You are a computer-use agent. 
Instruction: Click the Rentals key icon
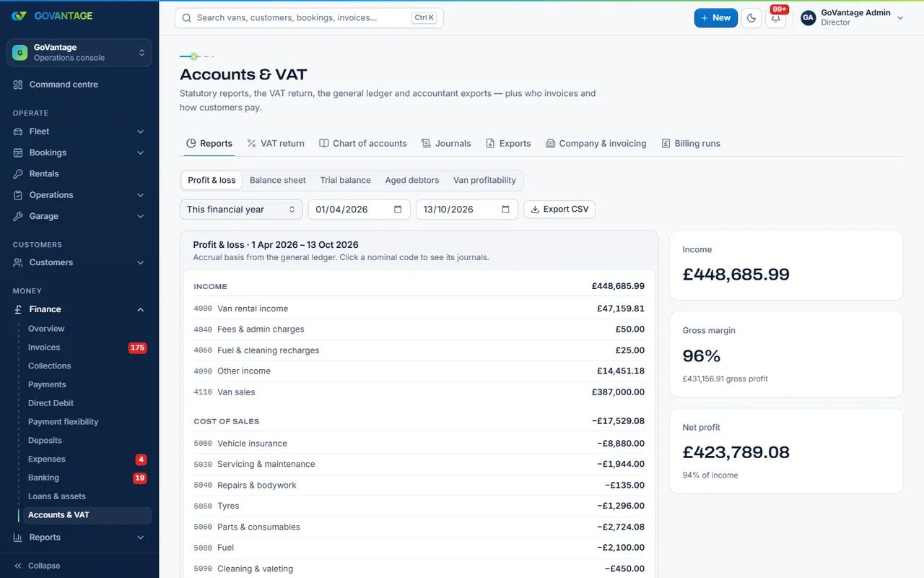tap(18, 173)
